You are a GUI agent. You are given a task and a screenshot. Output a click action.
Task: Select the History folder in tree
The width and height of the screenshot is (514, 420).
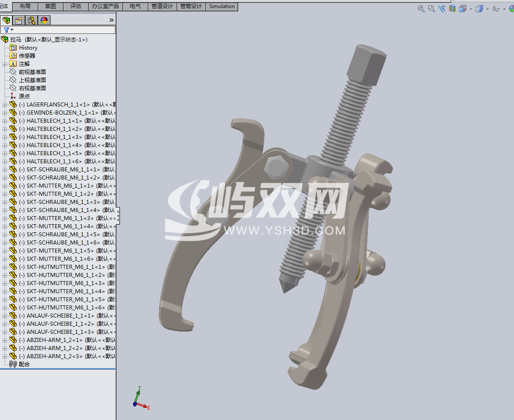pyautogui.click(x=28, y=47)
